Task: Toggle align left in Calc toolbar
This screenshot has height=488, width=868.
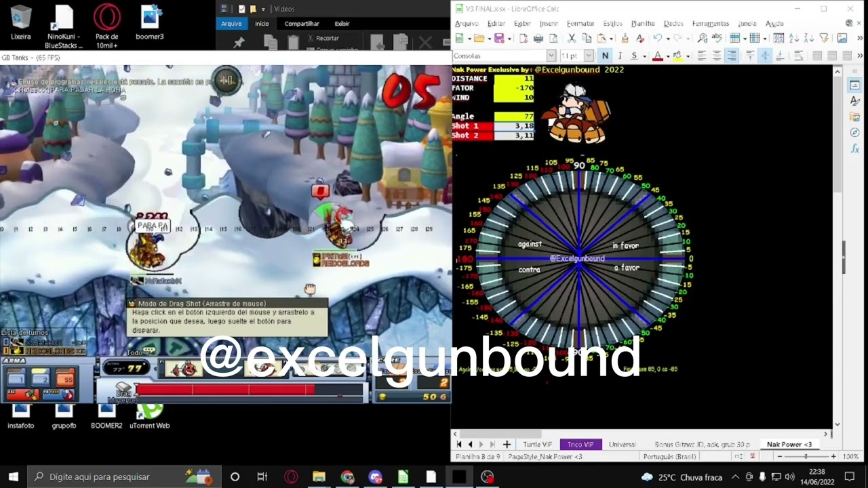Action: pos(702,56)
